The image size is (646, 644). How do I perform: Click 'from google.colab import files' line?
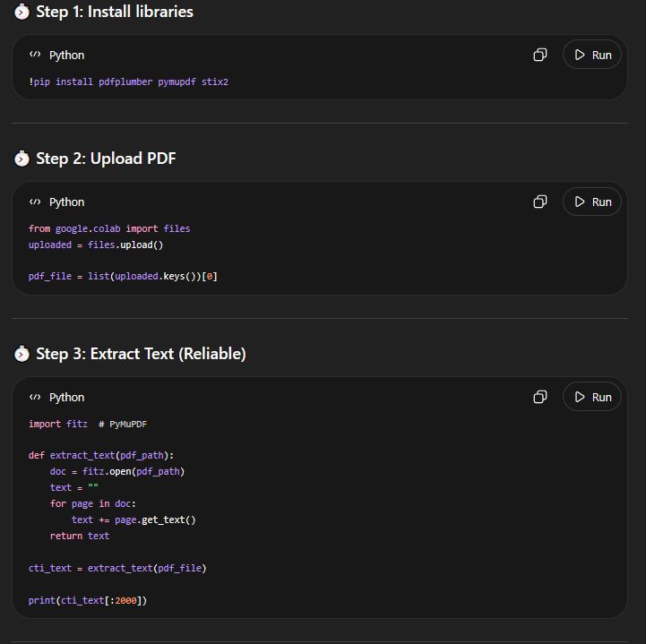click(x=109, y=228)
